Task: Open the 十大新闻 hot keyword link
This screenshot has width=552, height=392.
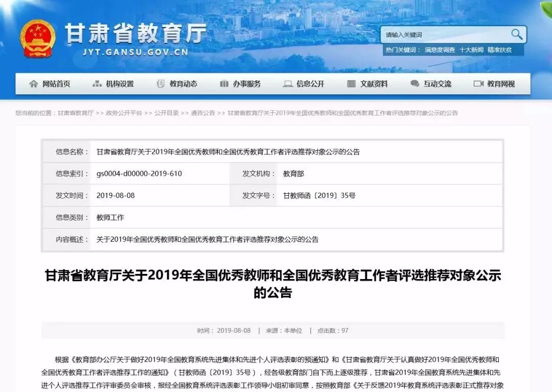Action: [x=471, y=50]
